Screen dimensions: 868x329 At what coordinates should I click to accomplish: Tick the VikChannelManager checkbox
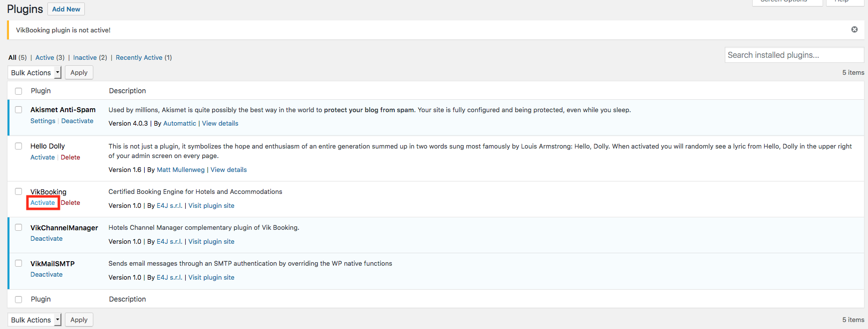pyautogui.click(x=18, y=227)
